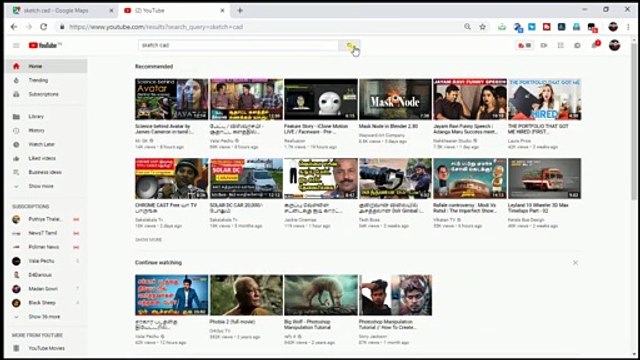Click the History clock icon
The height and width of the screenshot is (360, 640).
tap(16, 131)
